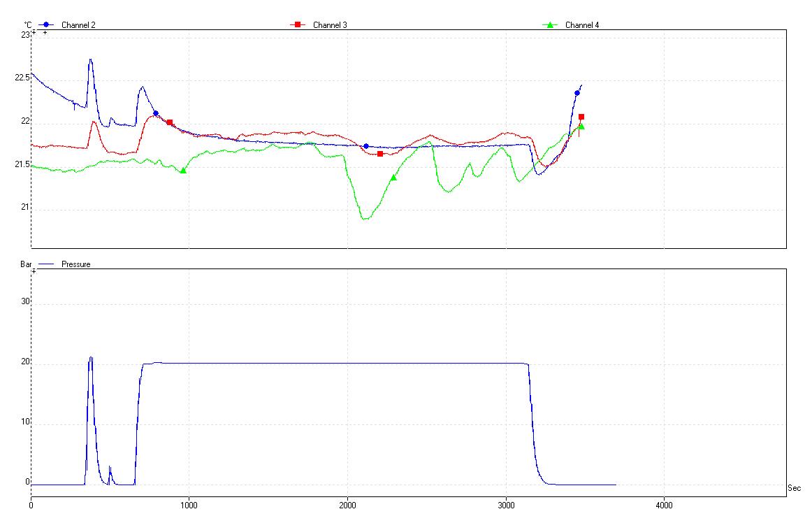Select the first blue circle marker on Channel 2 curve

(156, 113)
